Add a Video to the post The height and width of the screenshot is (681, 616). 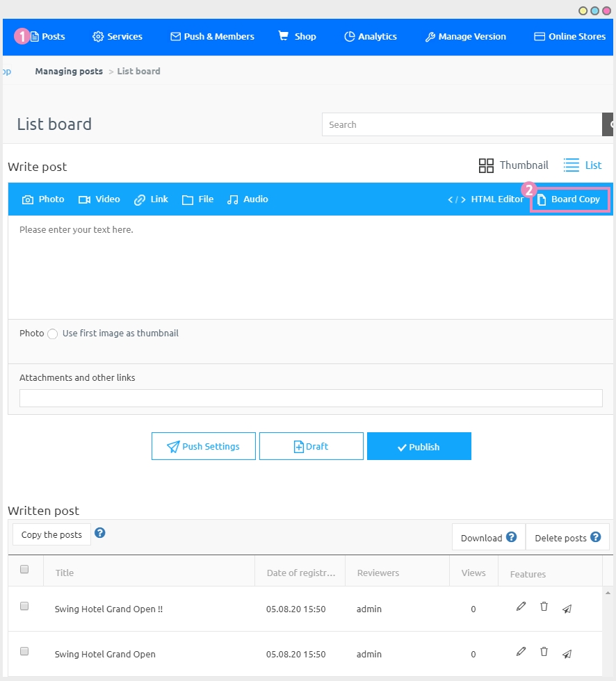[99, 199]
